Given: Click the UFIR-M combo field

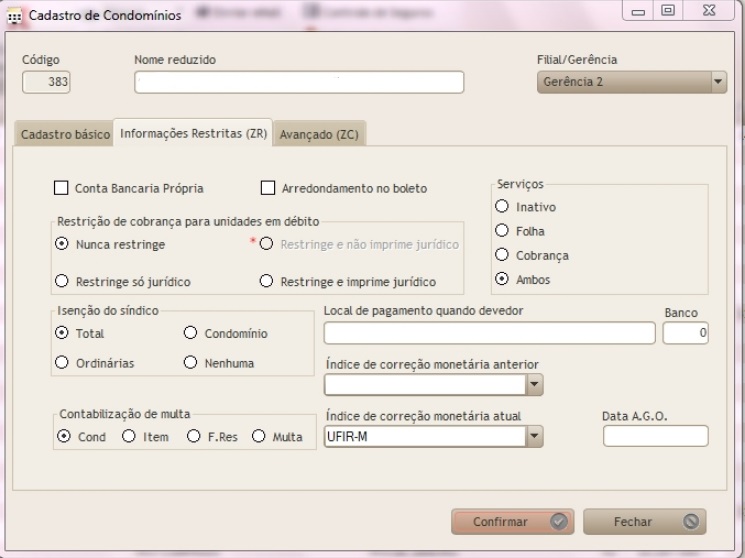Looking at the screenshot, I should 425,436.
